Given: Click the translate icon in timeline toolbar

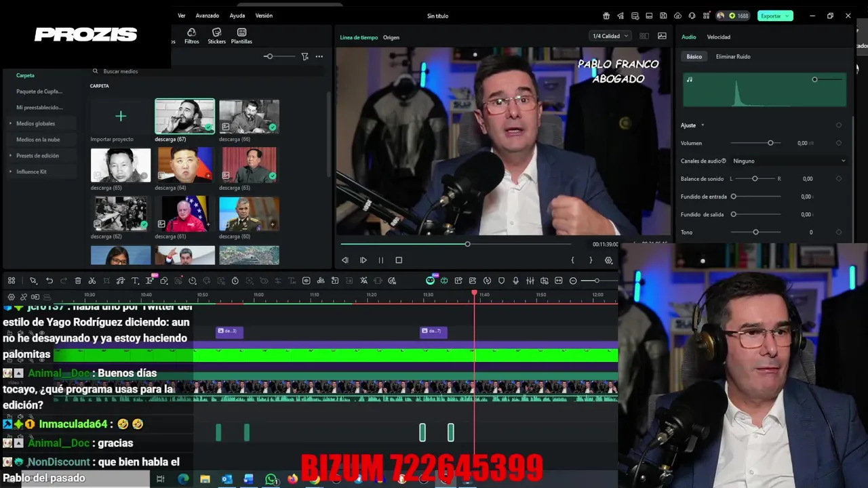Looking at the screenshot, I should click(363, 281).
